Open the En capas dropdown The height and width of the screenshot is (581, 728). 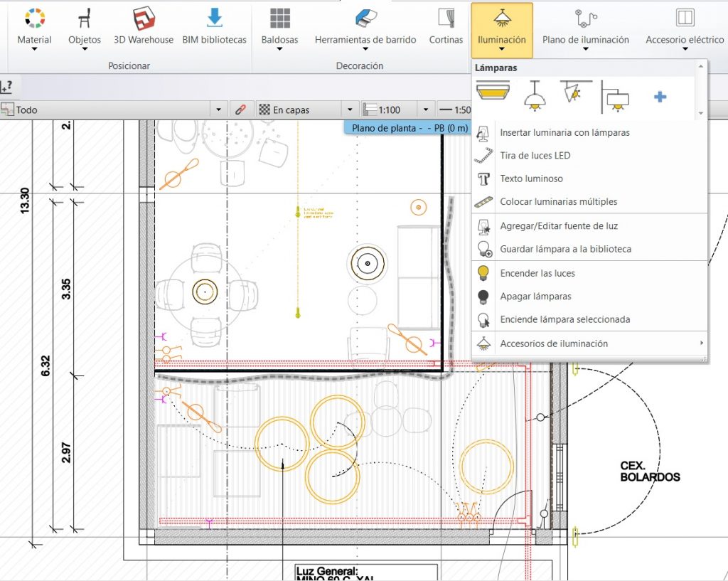[x=348, y=110]
